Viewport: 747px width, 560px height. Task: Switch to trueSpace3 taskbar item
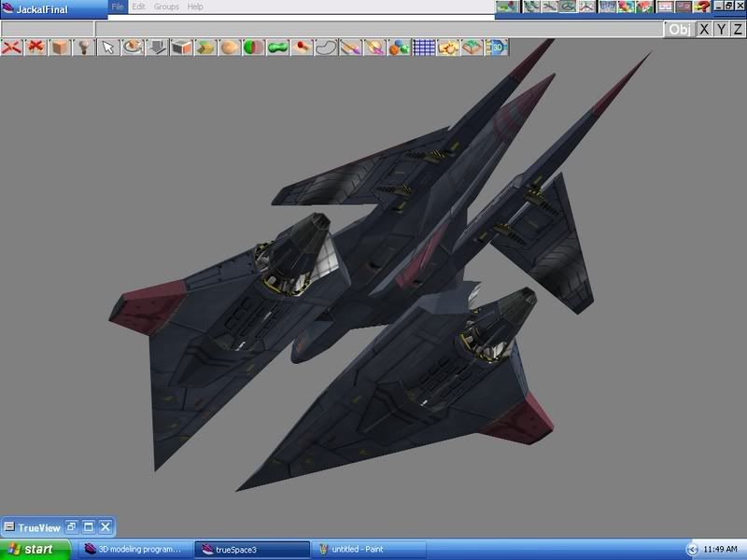pyautogui.click(x=252, y=550)
